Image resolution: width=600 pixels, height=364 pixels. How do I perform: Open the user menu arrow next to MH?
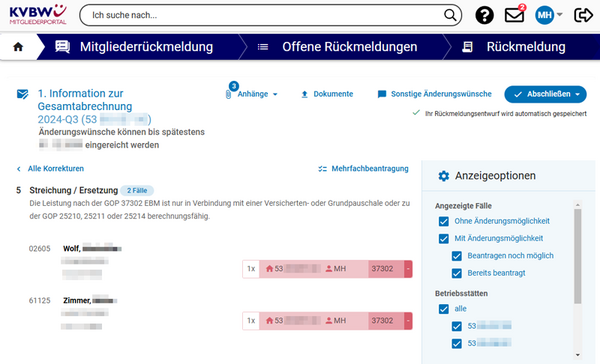click(559, 15)
